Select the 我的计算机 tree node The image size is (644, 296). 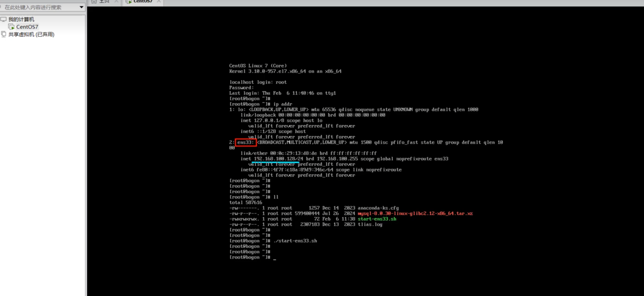[x=21, y=19]
